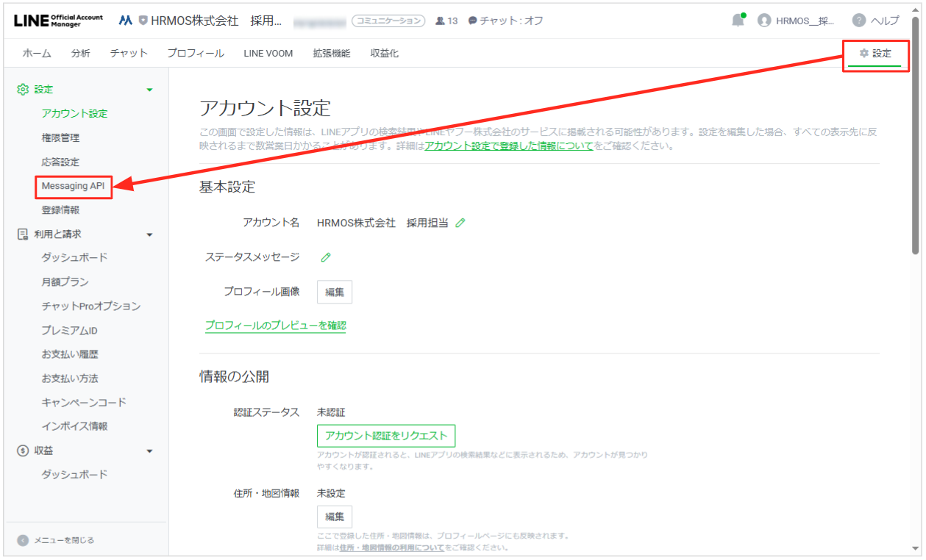Click the vertical page scrollbar
The height and width of the screenshot is (560, 926).
916,147
